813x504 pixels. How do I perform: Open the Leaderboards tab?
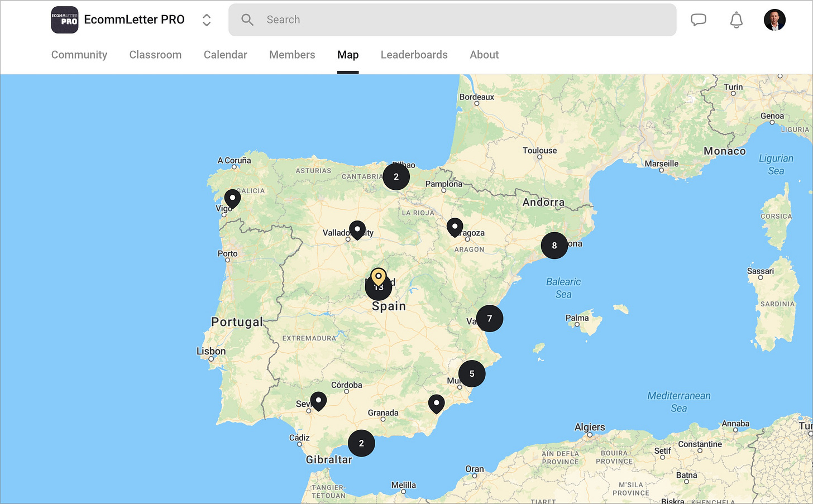pos(414,55)
